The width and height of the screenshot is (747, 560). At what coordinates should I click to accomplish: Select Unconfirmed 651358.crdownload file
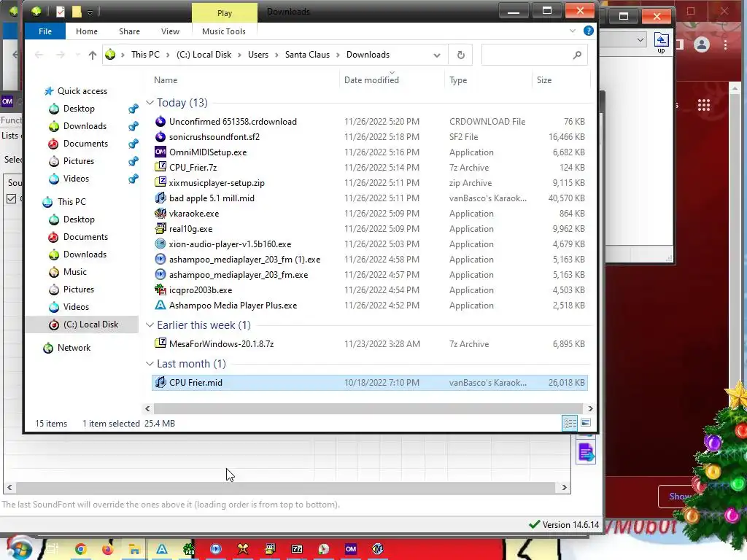[233, 122]
